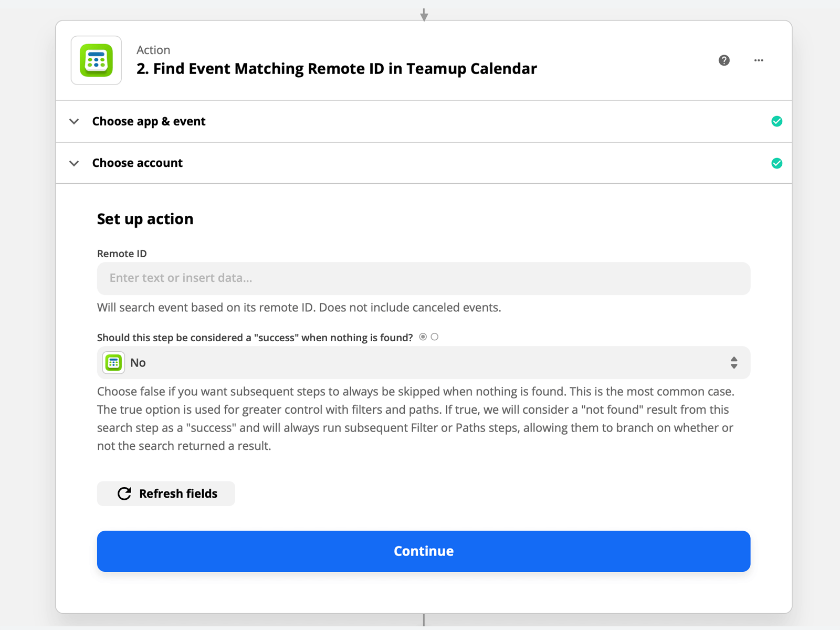
Task: Click the Remote ID field label
Action: click(x=122, y=254)
